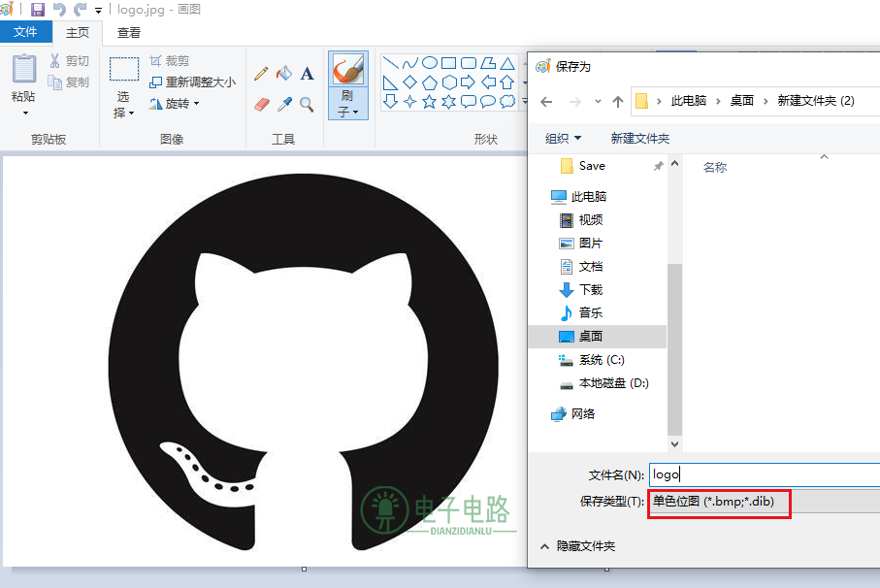Choose the Right triangle shape
This screenshot has width=880, height=588.
(391, 82)
